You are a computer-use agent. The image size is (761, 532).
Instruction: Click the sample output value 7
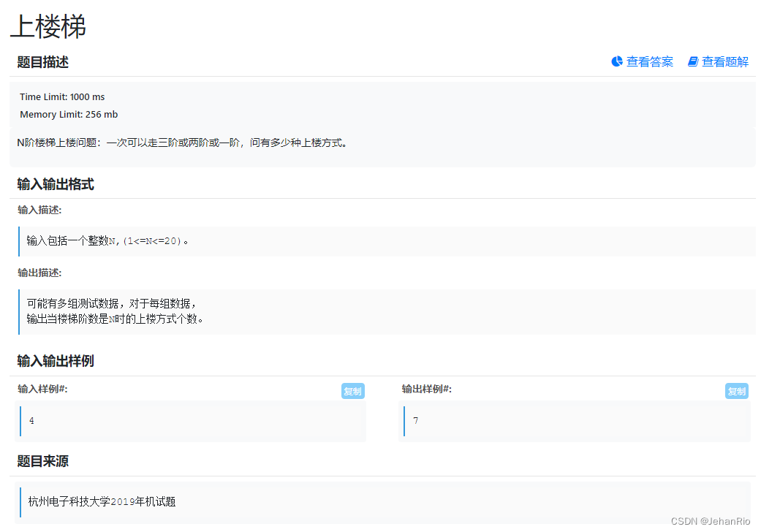(x=415, y=421)
